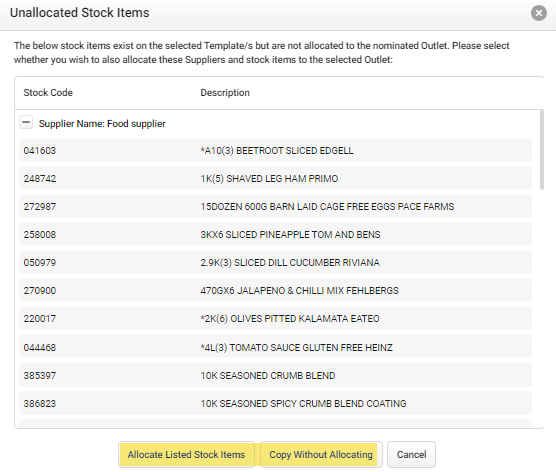
Task: Select stock code 385397 Seasoned Crumb Blend
Action: coord(275,375)
